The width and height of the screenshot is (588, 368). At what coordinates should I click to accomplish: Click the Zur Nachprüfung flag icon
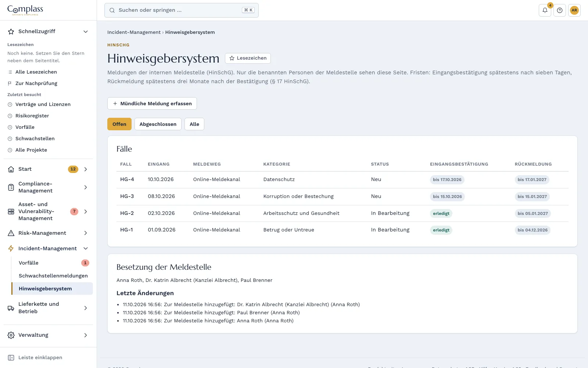pos(10,84)
